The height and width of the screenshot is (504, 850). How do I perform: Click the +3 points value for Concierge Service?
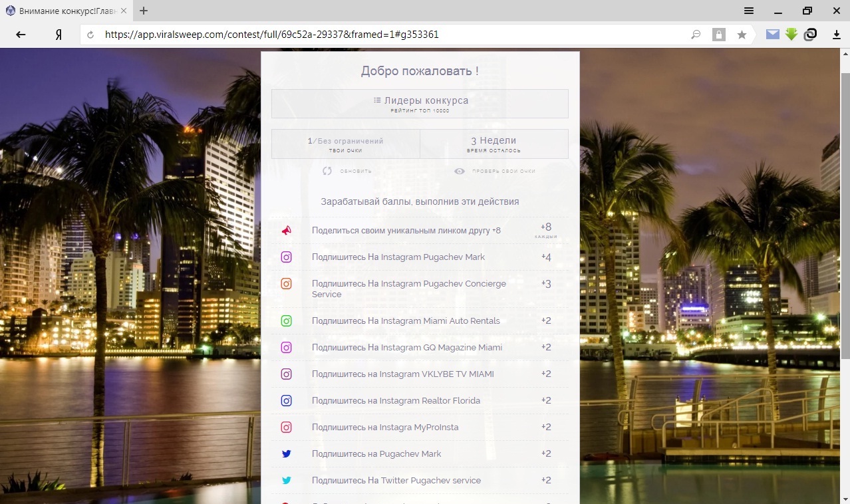(546, 284)
